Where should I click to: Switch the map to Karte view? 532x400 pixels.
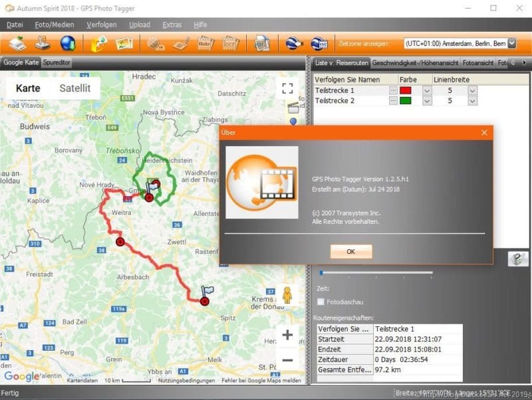(28, 88)
